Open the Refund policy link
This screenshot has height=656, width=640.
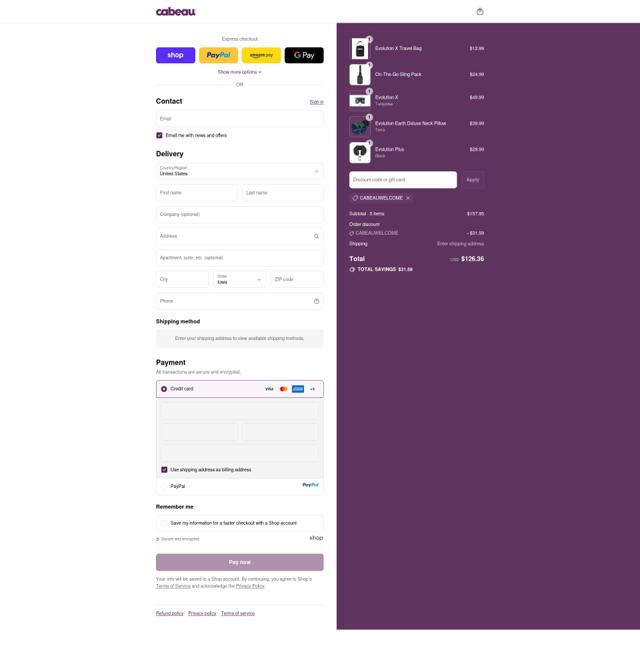tap(169, 613)
